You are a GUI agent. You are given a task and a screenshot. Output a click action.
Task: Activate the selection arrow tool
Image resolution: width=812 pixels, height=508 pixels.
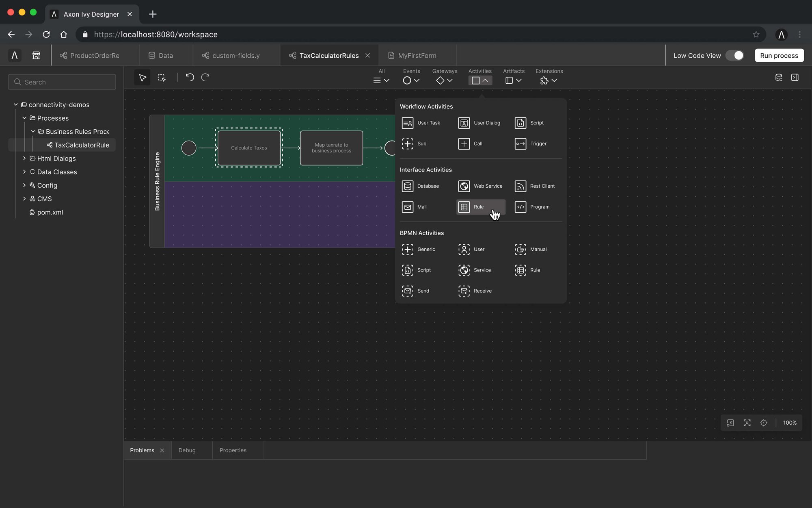(143, 78)
